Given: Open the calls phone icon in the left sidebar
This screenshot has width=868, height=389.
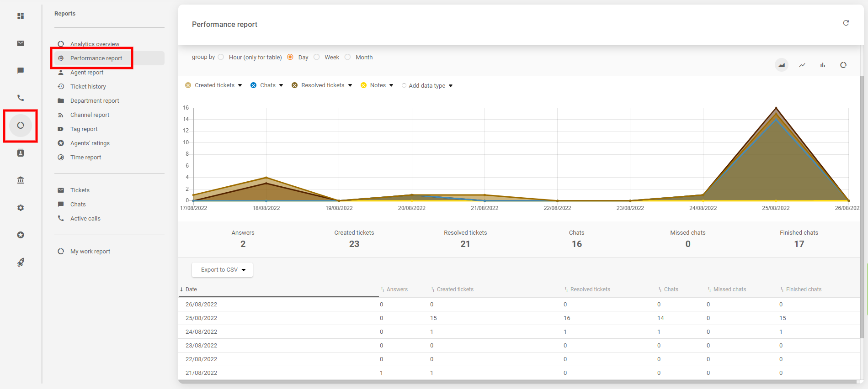Looking at the screenshot, I should (x=21, y=98).
